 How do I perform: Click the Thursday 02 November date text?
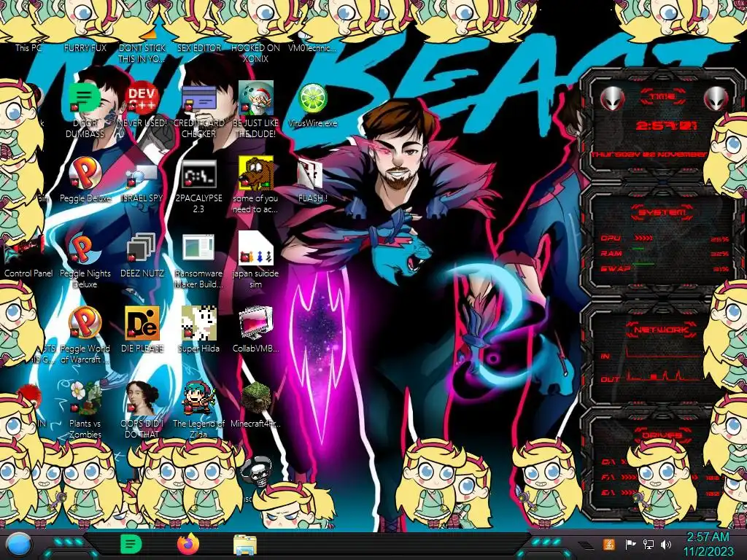(x=649, y=155)
